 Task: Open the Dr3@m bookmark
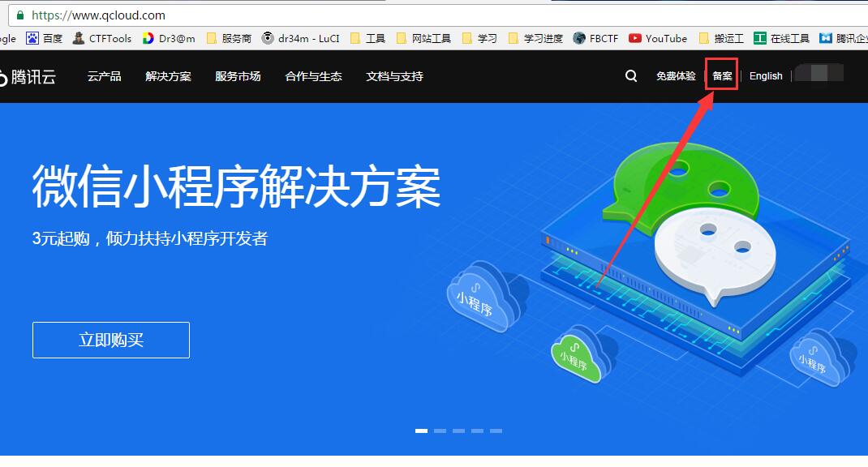click(x=169, y=38)
